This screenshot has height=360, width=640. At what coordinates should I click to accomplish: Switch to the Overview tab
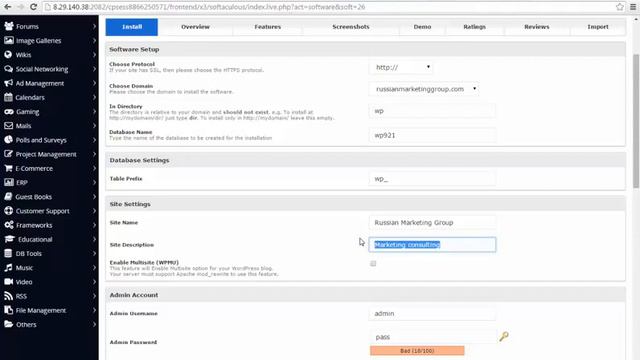click(195, 27)
